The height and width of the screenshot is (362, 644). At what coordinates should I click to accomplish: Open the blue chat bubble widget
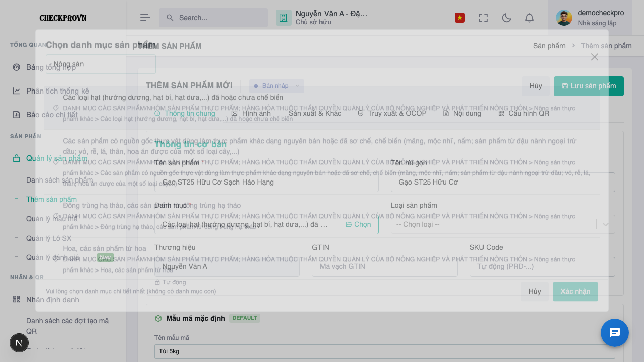[x=615, y=333]
